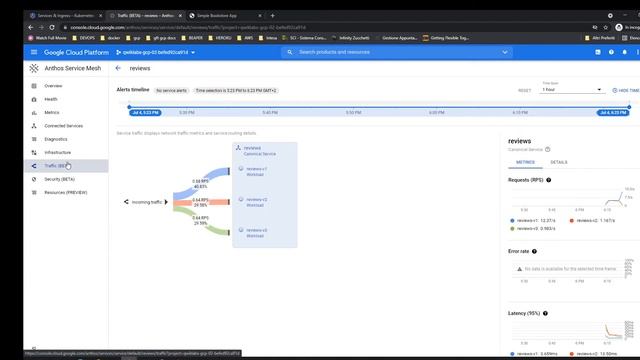This screenshot has width=640, height=360.
Task: Open the Infinity Zucchetti bookmark
Action: [351, 38]
